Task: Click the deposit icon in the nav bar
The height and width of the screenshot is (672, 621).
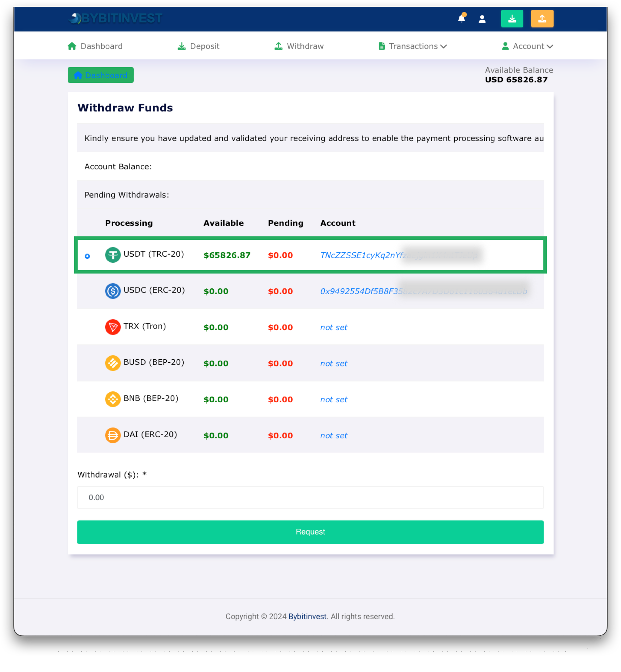Action: [182, 46]
